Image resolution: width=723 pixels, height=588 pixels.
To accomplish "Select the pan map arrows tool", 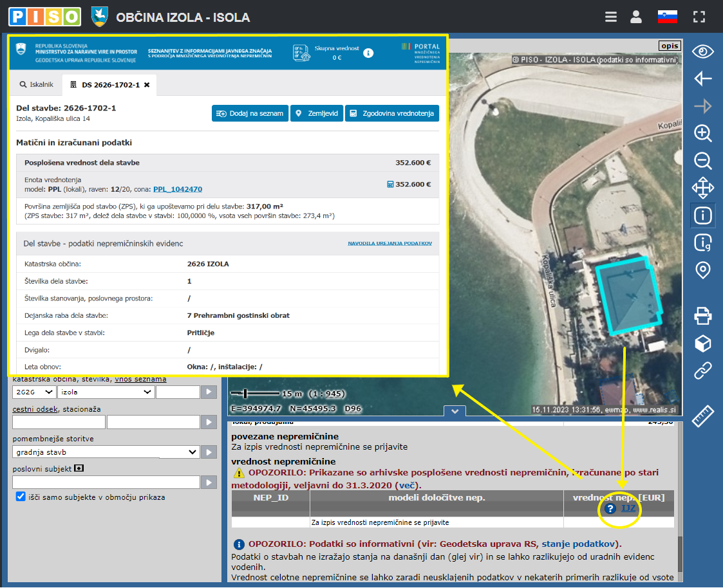I will (702, 188).
